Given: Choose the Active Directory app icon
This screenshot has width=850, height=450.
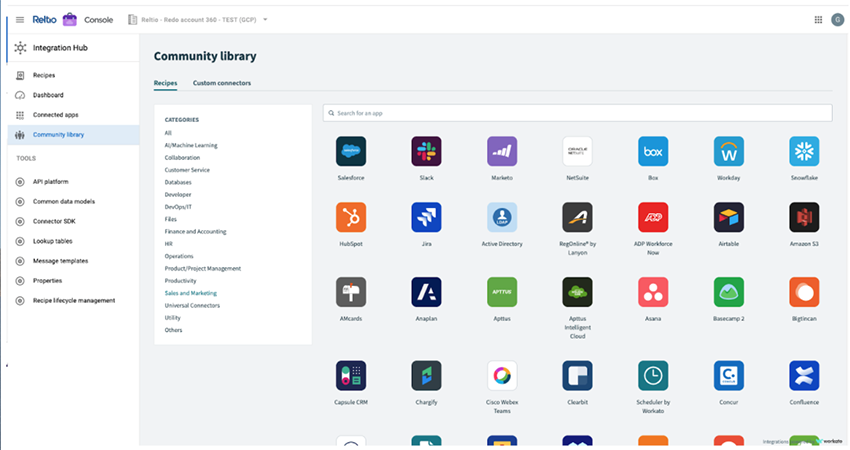Looking at the screenshot, I should (502, 217).
